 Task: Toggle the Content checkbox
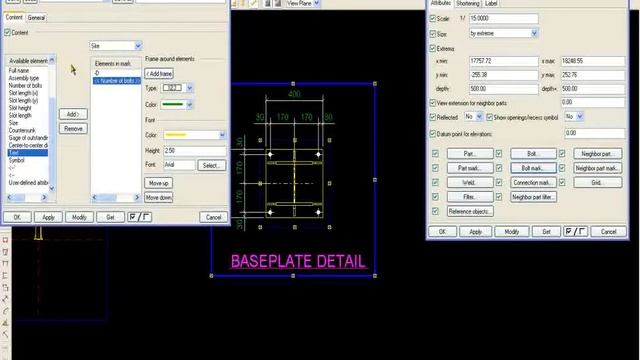(7, 32)
